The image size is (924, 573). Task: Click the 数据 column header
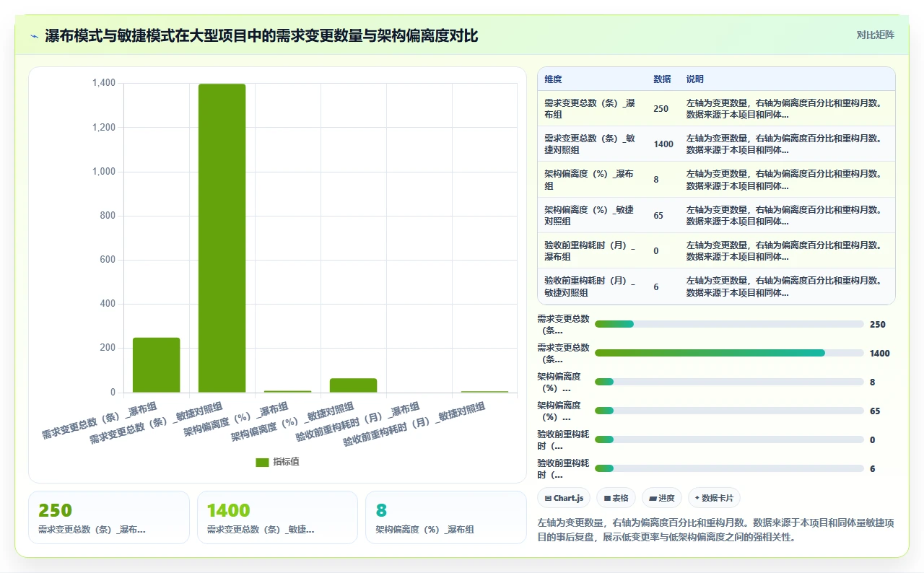click(x=662, y=79)
